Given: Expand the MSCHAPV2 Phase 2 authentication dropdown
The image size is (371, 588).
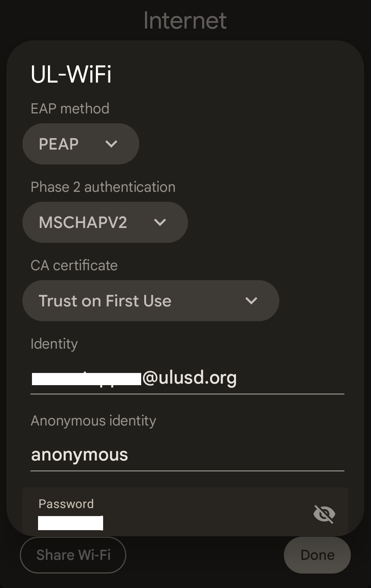Looking at the screenshot, I should tap(105, 222).
